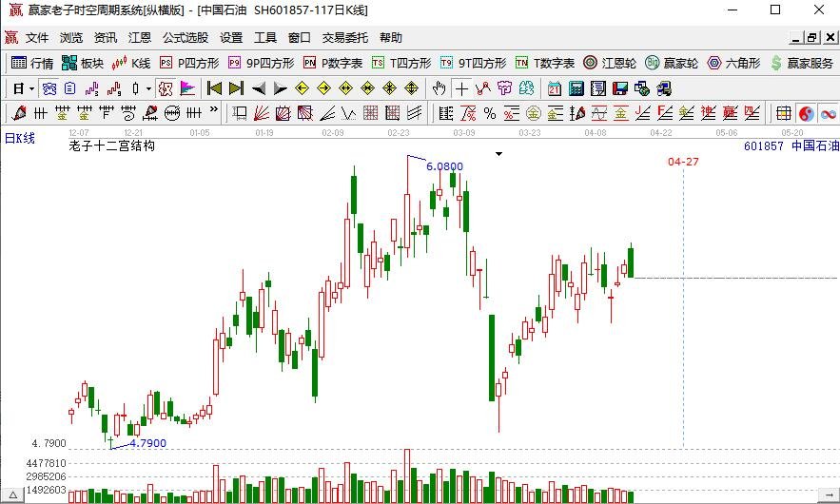Open the T四方形 tool
The image size is (840, 504).
coord(401,63)
